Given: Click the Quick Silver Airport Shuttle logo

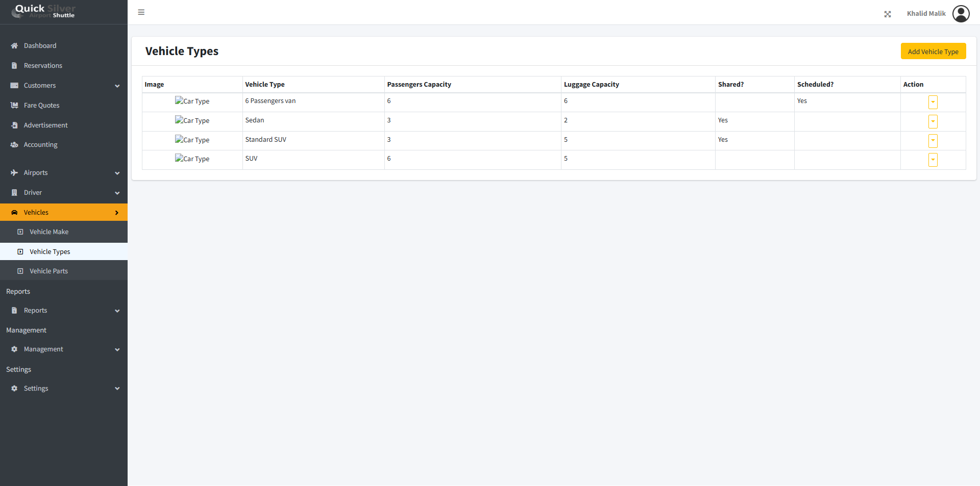Looking at the screenshot, I should (x=44, y=11).
